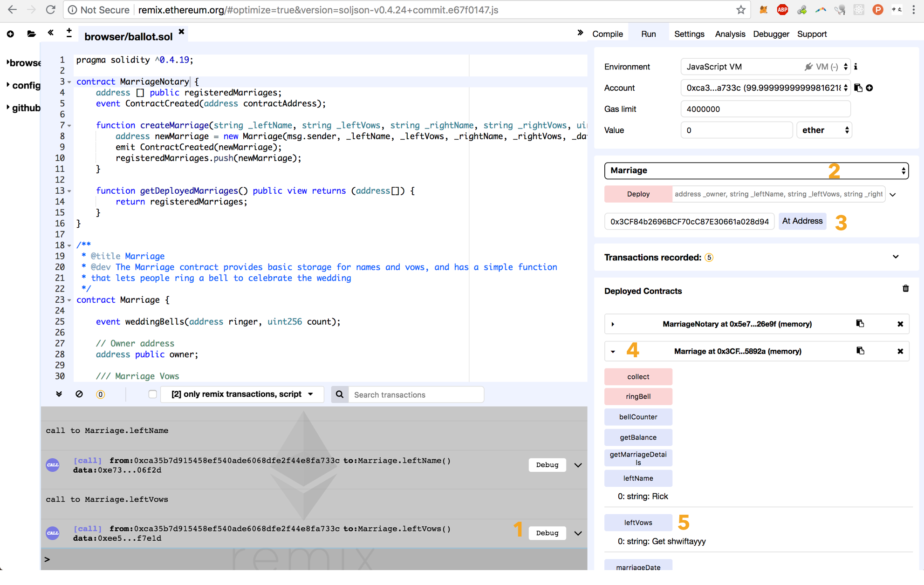Click the copy icon for MarriageNotary contract
The image size is (924, 585).
pos(861,324)
